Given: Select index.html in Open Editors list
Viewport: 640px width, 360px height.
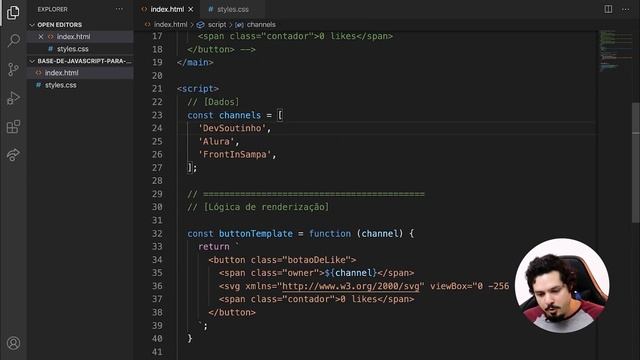Looking at the screenshot, I should click(x=73, y=37).
